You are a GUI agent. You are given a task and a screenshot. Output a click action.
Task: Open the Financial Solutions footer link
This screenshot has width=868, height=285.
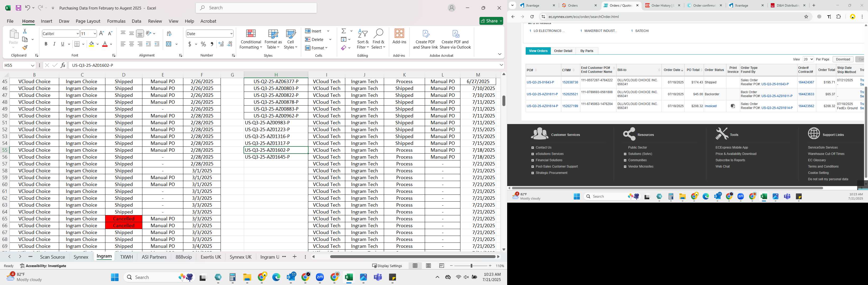[x=549, y=160]
